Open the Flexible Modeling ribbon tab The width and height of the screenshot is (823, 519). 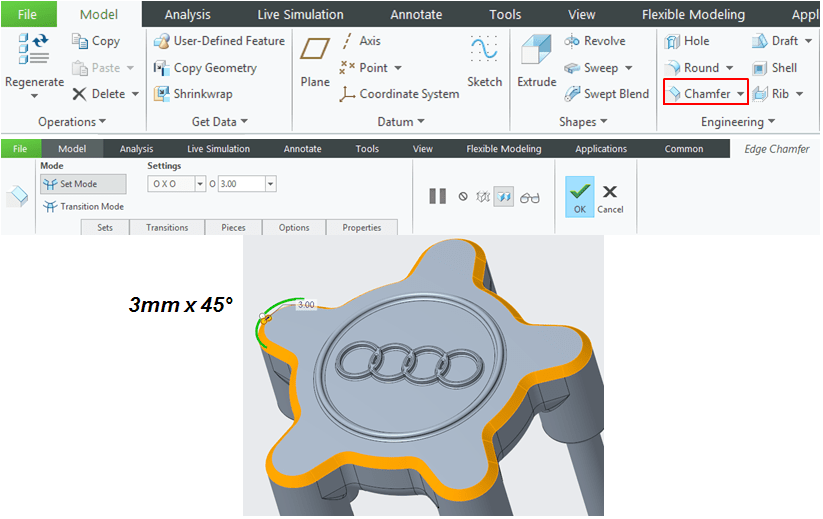[x=693, y=14]
